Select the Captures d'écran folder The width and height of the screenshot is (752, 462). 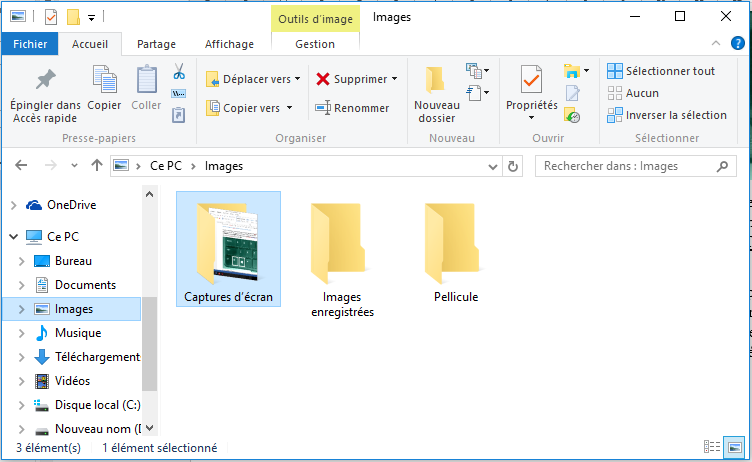(228, 249)
